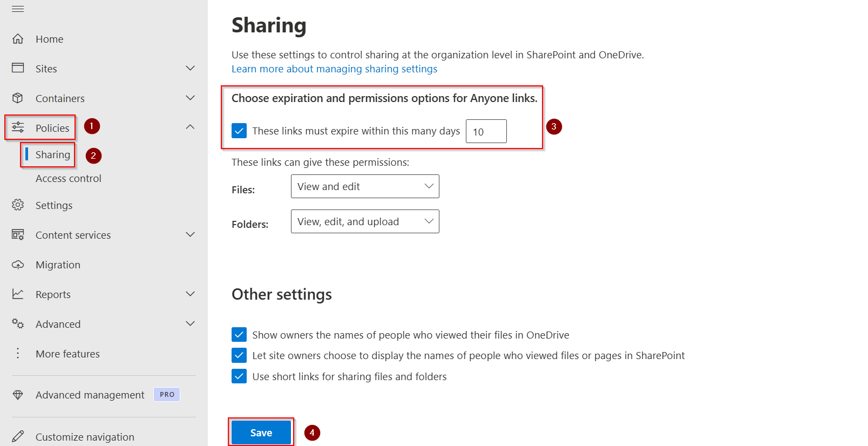Click the Customize navigation pencil icon
The height and width of the screenshot is (446, 868).
pos(18,436)
